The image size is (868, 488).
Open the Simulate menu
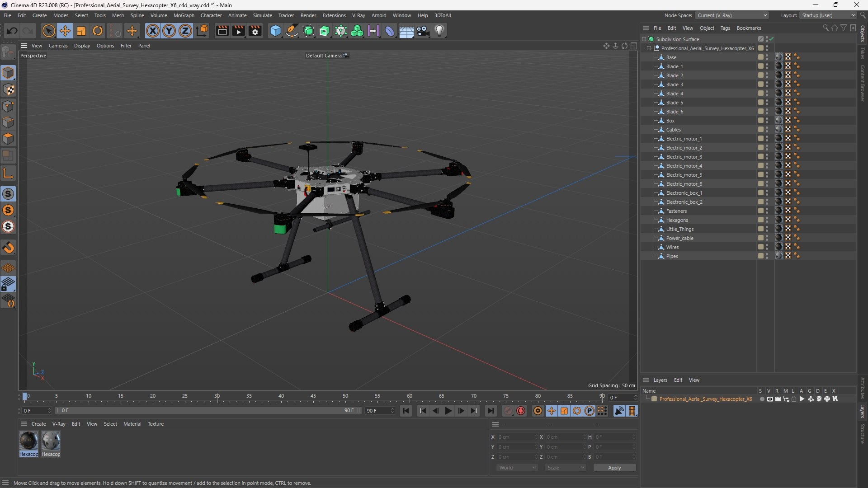tap(262, 15)
